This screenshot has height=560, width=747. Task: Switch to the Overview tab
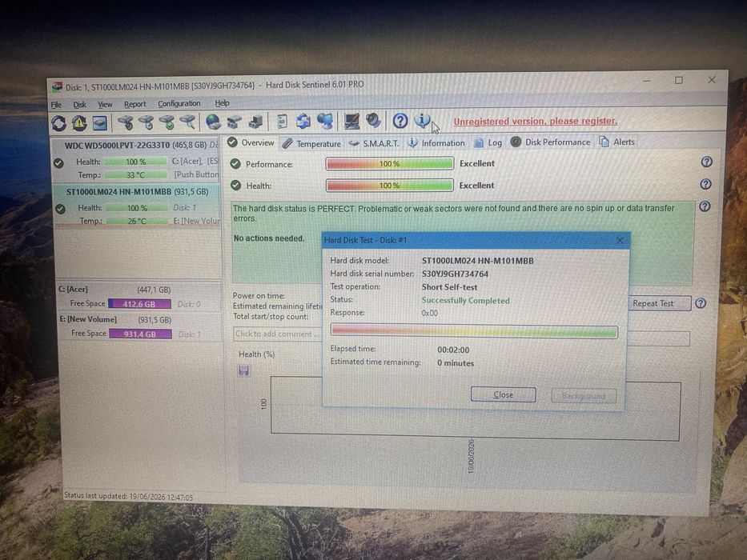251,142
